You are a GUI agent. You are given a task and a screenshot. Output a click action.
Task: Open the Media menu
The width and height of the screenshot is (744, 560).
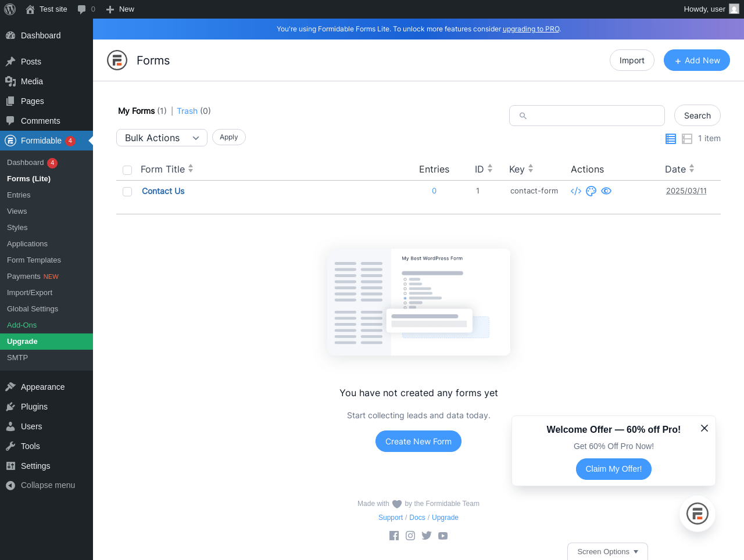[x=46, y=81]
